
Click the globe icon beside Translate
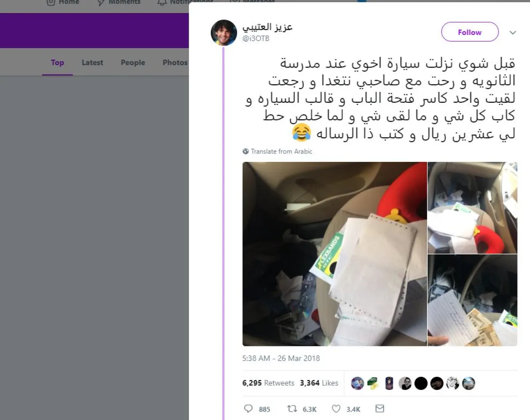tap(246, 151)
